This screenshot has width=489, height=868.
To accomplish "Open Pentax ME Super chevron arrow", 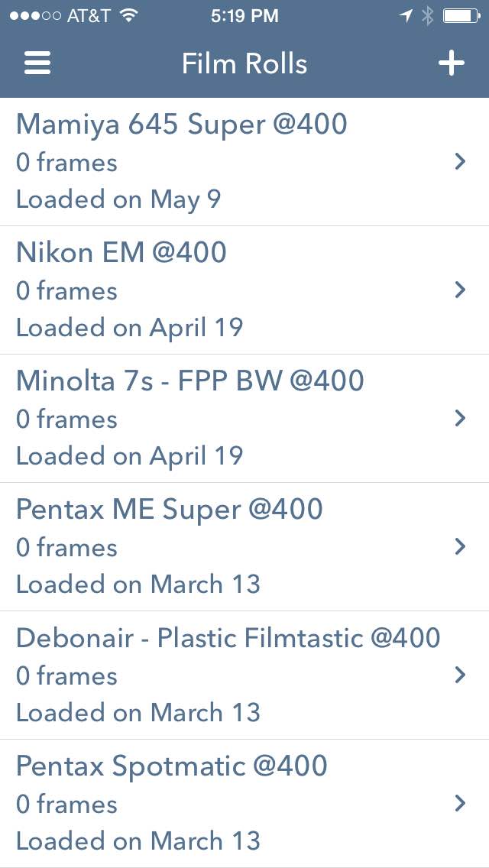I will pos(460,546).
